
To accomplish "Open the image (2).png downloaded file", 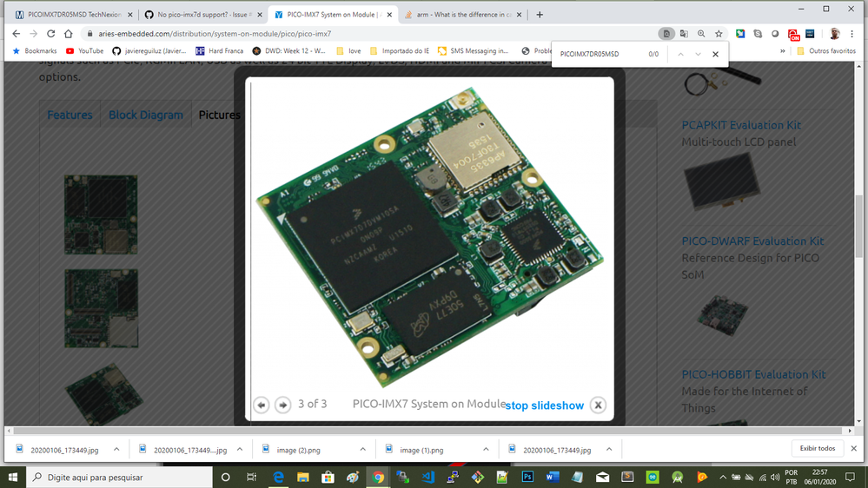I will (x=298, y=451).
